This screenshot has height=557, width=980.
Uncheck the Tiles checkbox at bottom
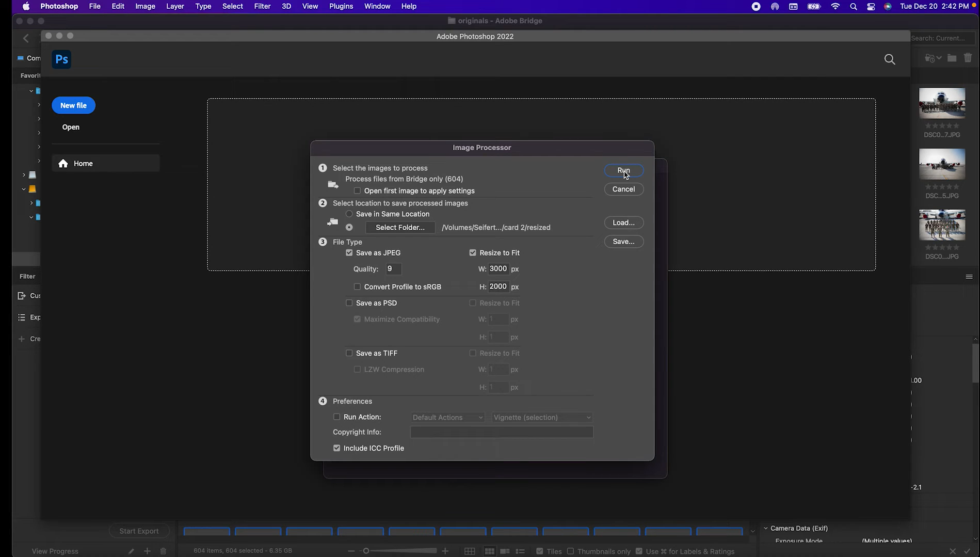[539, 551]
